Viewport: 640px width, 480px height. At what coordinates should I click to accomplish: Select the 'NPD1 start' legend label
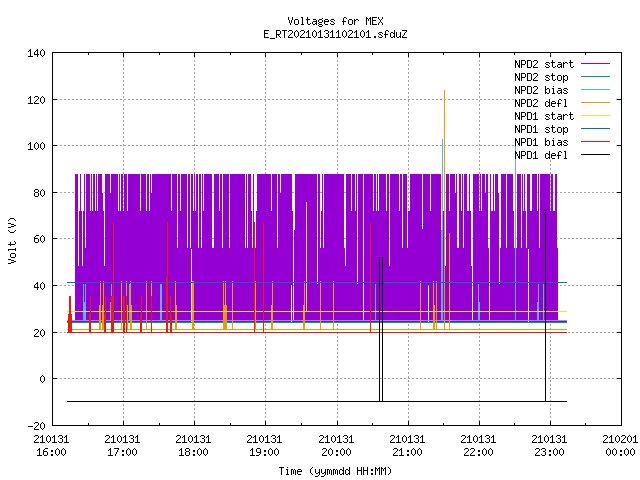[x=544, y=116]
